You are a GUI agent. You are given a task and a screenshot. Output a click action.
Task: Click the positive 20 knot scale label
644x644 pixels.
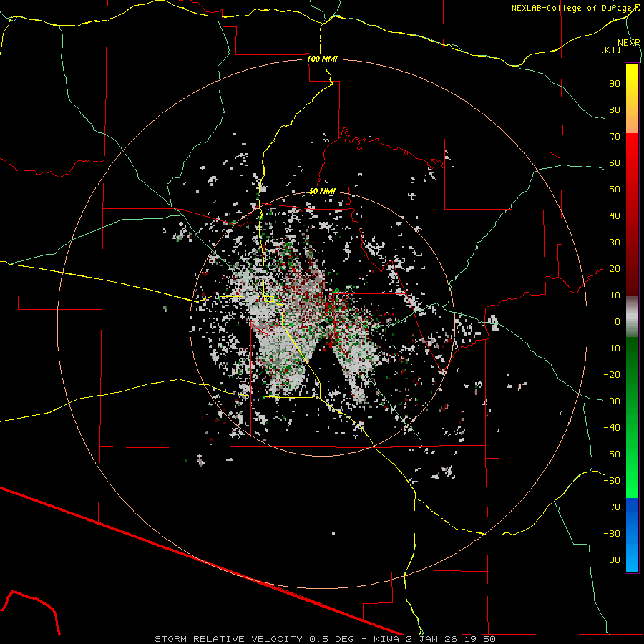(x=615, y=268)
